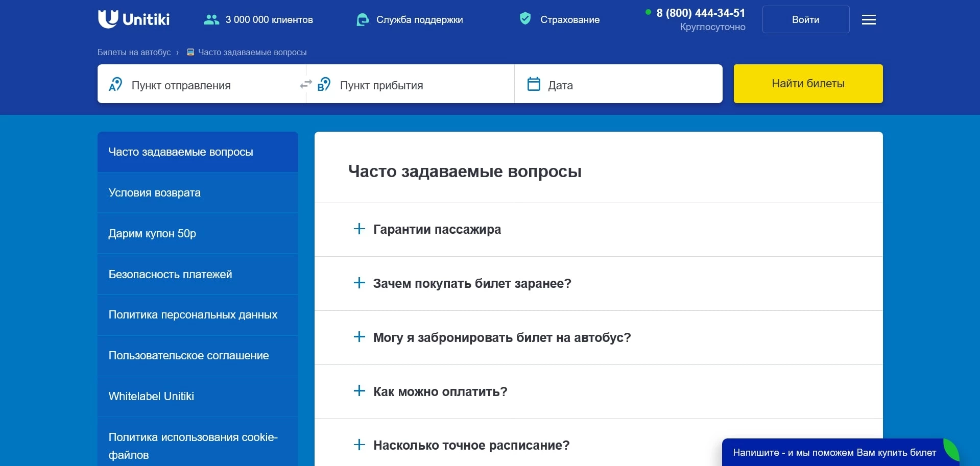Click the Unitiki logo
The image size is (980, 466).
click(x=133, y=19)
